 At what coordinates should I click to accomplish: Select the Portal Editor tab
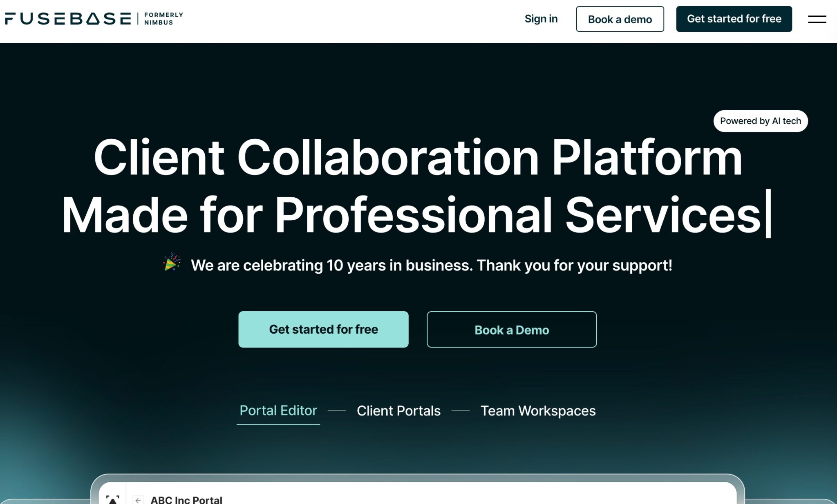coord(278,410)
